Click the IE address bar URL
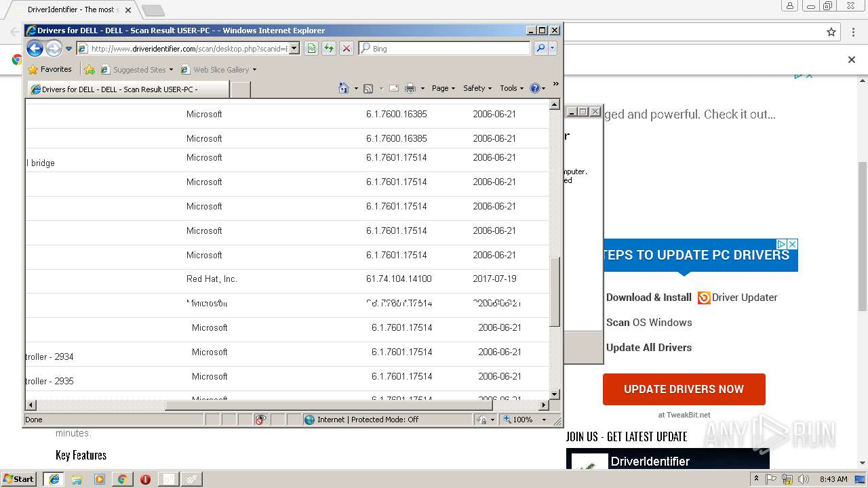 pyautogui.click(x=189, y=49)
